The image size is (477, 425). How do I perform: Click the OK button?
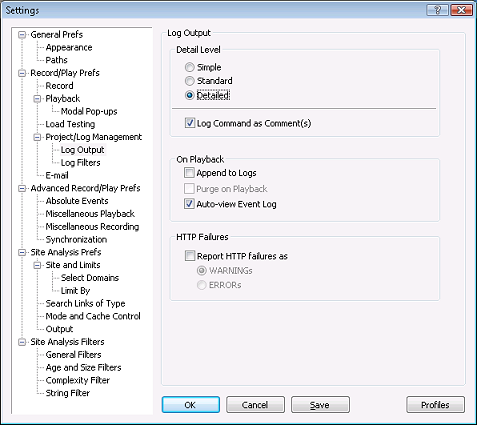(x=191, y=405)
